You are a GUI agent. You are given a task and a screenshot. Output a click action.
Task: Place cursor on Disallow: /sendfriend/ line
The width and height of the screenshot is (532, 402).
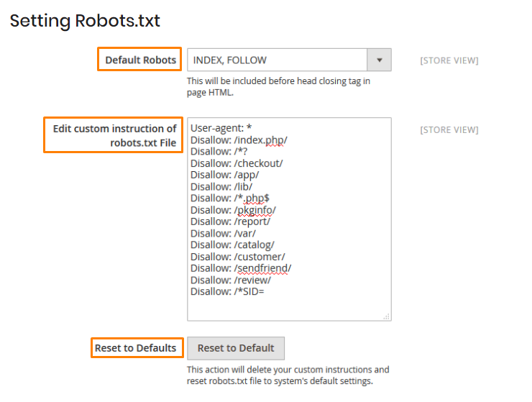coord(241,268)
